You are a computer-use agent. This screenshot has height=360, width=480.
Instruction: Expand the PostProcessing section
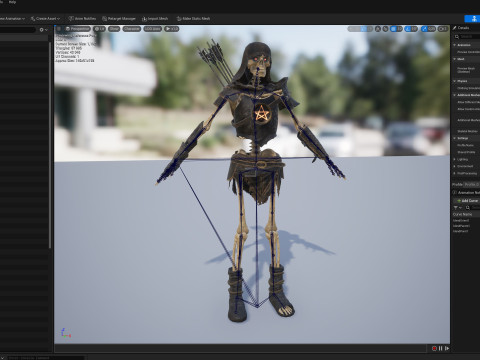tap(455, 173)
